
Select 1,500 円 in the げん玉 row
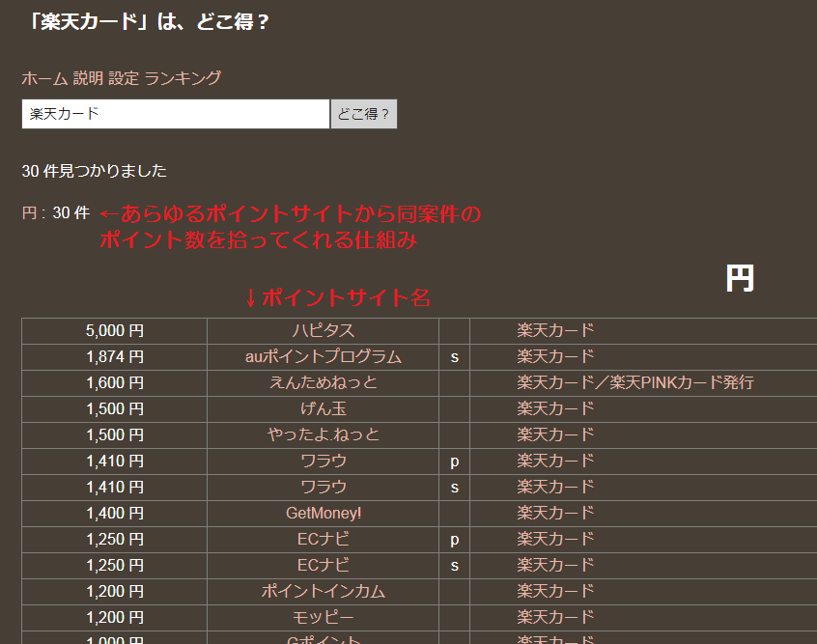tap(115, 409)
